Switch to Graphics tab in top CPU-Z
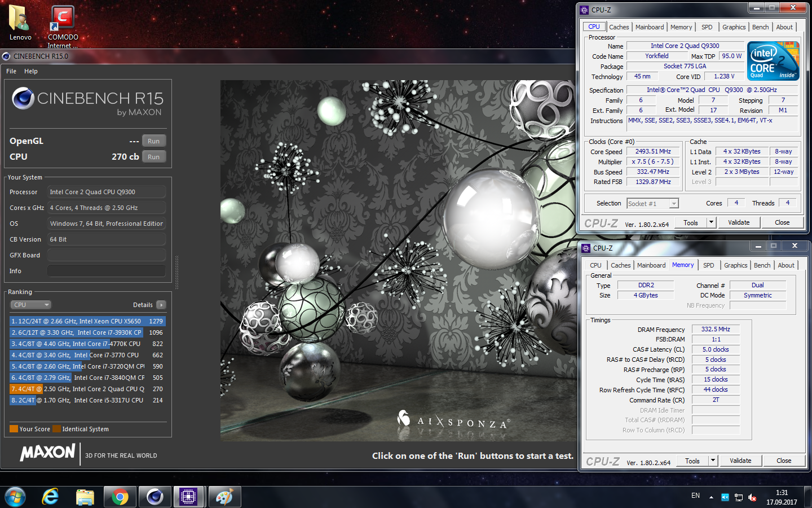 pos(734,27)
